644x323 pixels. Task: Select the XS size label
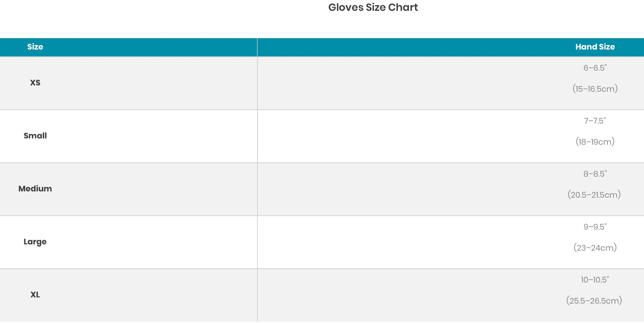35,83
